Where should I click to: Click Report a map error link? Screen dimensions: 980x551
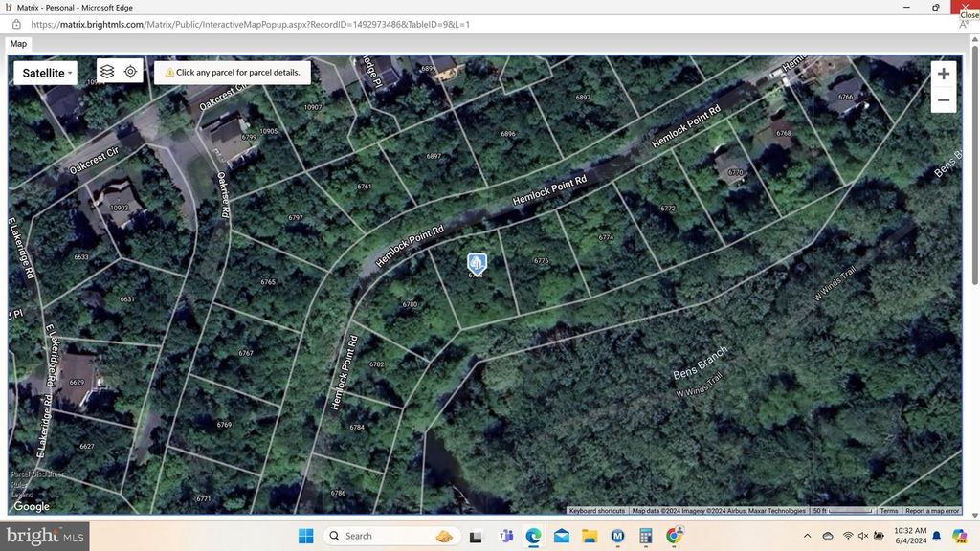click(931, 511)
